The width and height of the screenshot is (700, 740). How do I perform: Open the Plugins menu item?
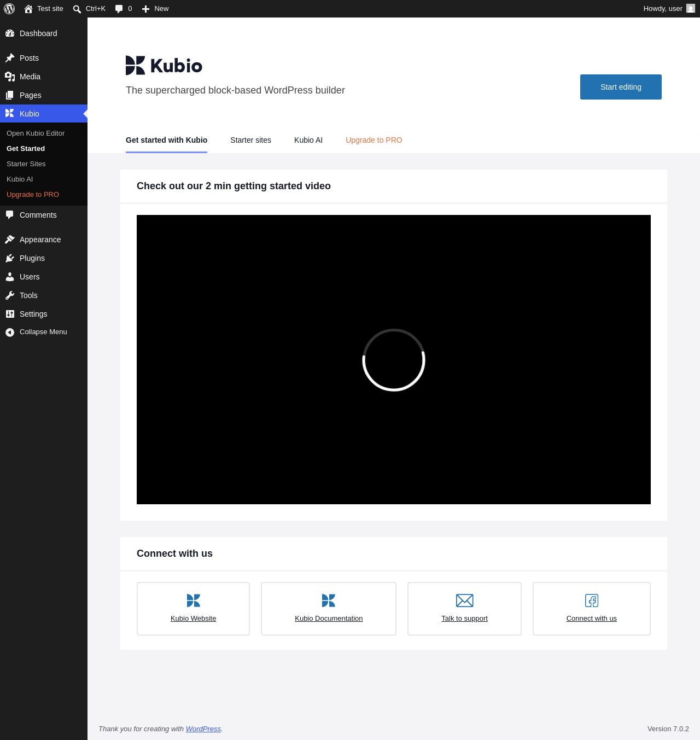(44, 258)
